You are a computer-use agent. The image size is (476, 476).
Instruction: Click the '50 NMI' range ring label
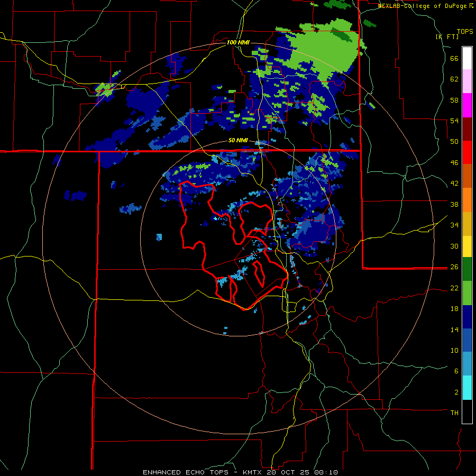tap(238, 141)
